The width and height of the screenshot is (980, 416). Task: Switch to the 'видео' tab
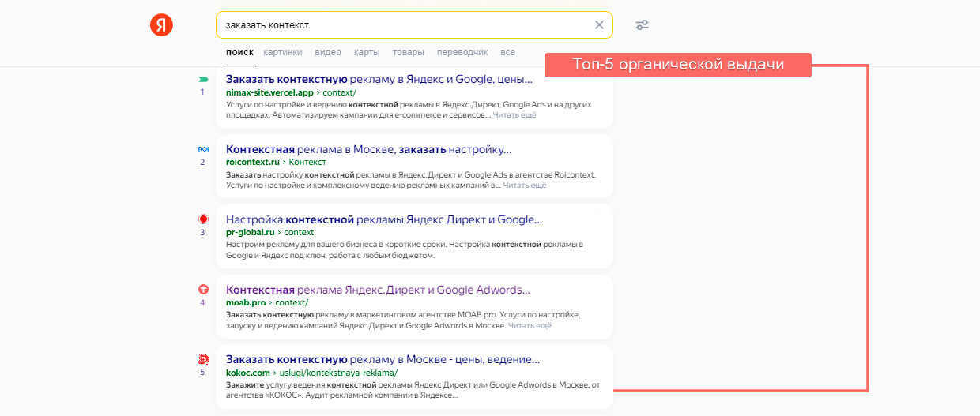(328, 52)
